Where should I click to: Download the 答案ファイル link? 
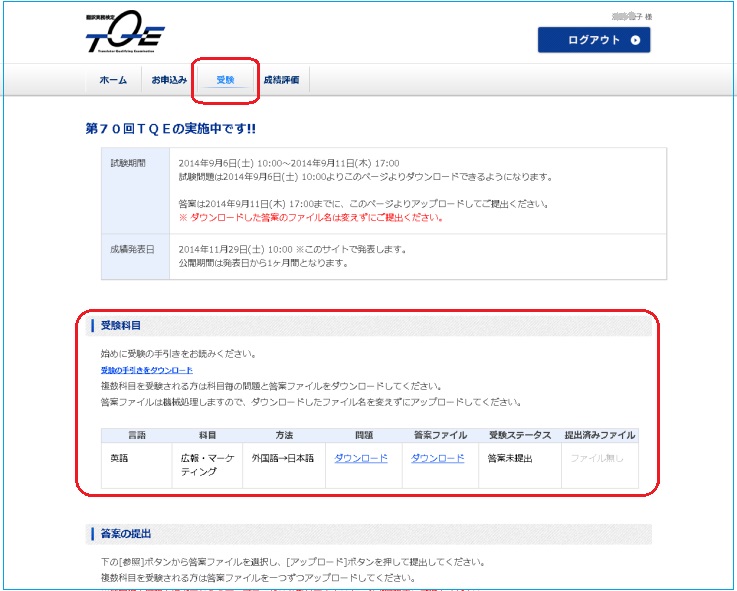click(x=438, y=458)
